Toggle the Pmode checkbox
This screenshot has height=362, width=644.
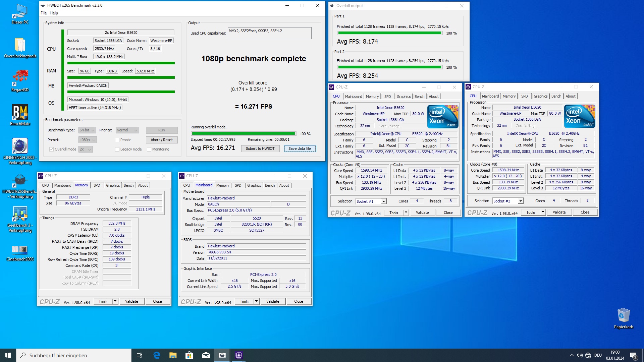coord(117,140)
